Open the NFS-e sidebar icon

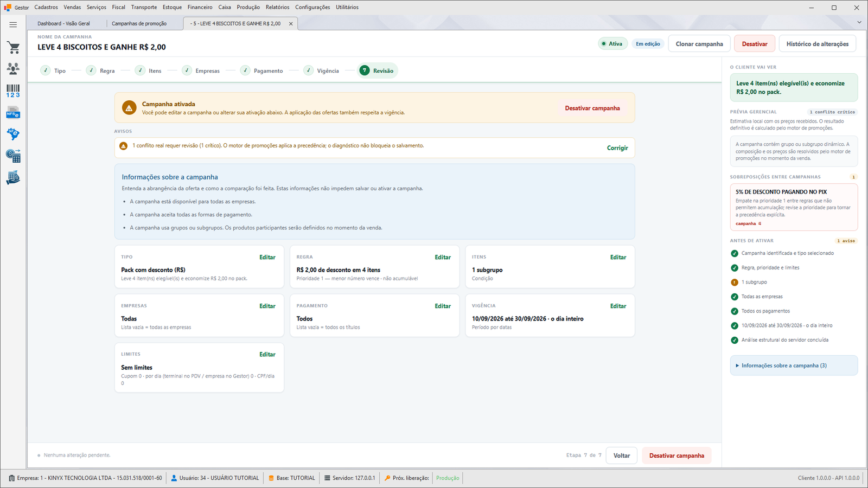pos(13,113)
